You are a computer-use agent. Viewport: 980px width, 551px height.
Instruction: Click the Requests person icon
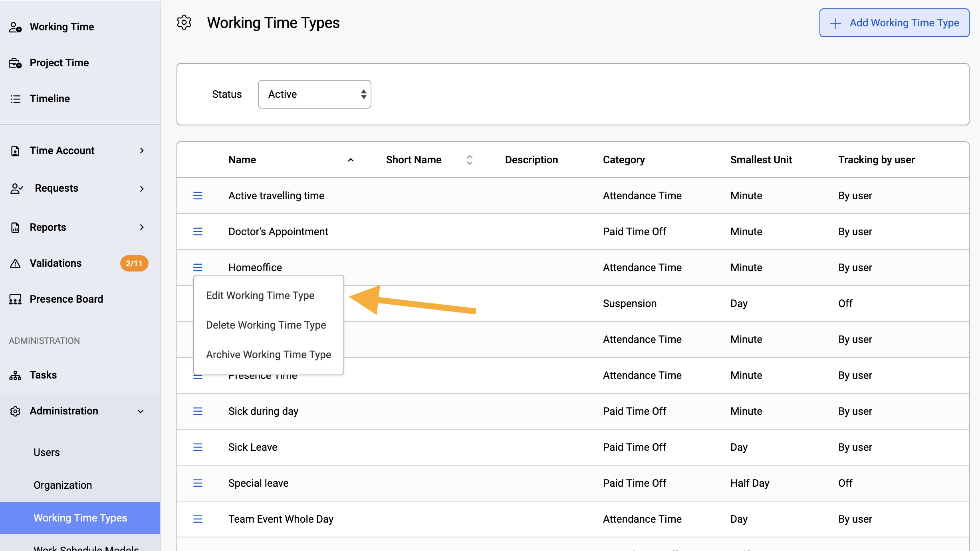16,188
